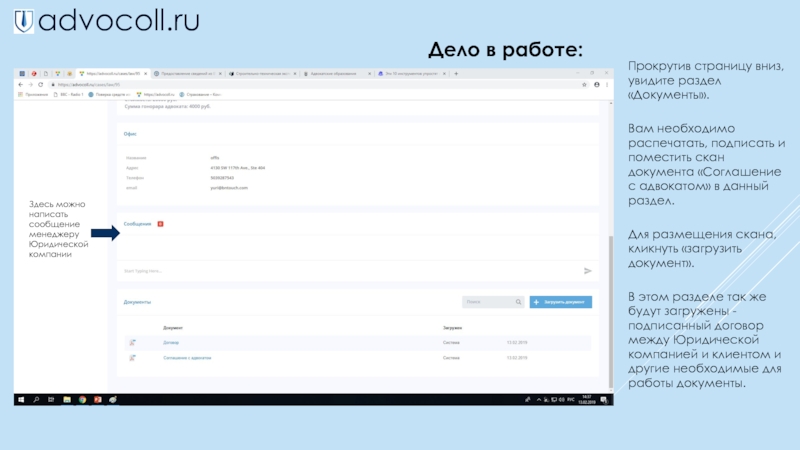Click the first pinned browser tab
800x450 pixels.
[22, 73]
